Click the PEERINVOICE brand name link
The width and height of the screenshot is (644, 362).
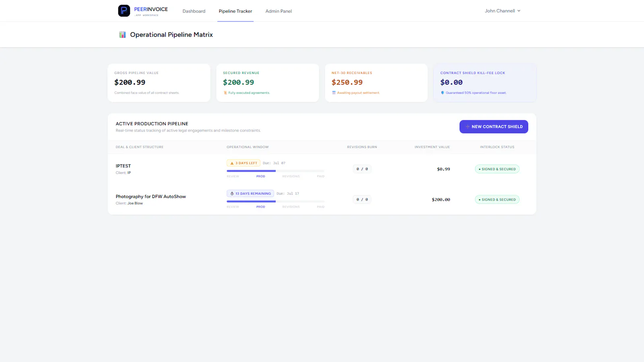tap(151, 9)
